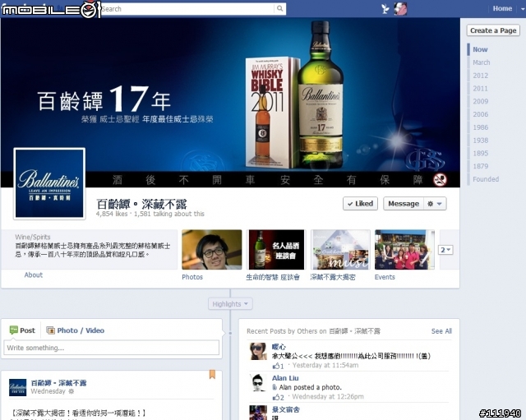Open the Photos thumbnail of man with glasses

point(212,250)
